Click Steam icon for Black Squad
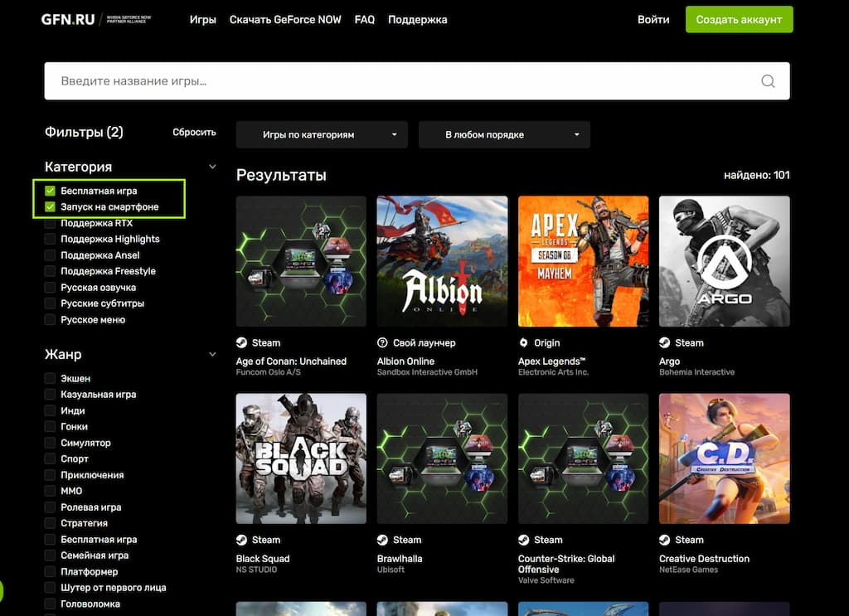849x616 pixels. coord(241,540)
